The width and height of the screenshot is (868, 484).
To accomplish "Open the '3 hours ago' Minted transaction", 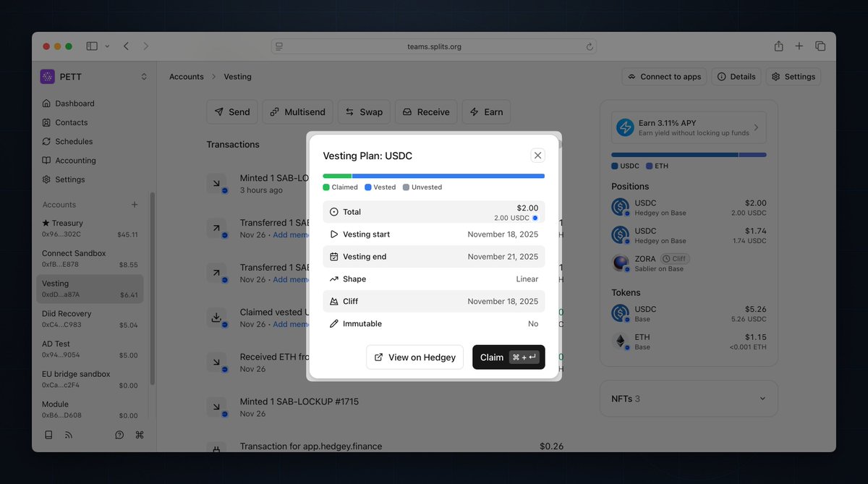I will [x=383, y=184].
